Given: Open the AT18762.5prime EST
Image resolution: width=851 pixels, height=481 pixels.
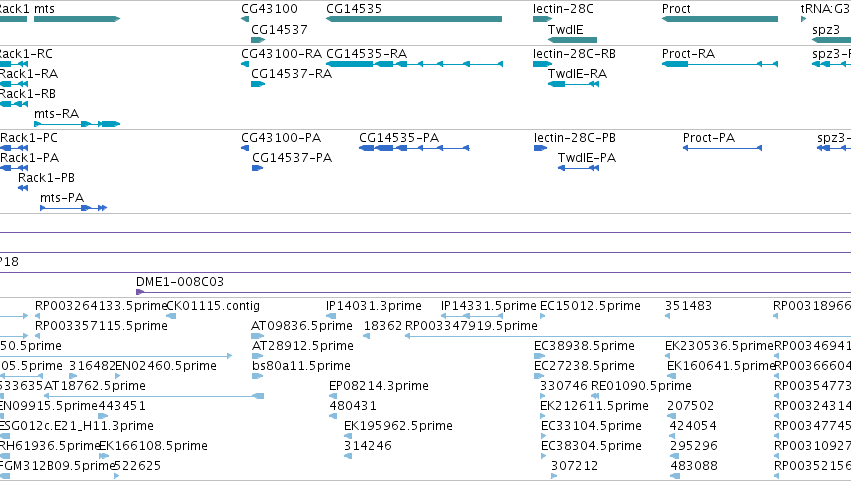Looking at the screenshot, I should [x=154, y=396].
